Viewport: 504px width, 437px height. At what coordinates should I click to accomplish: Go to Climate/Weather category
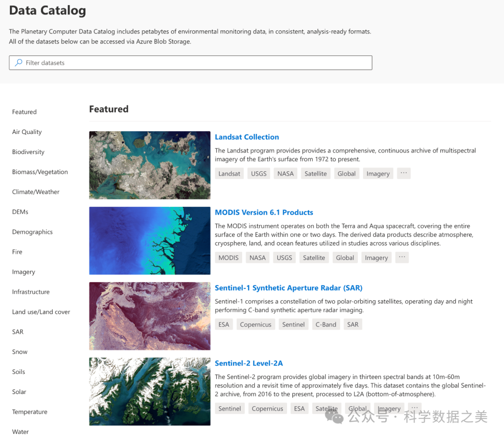pos(35,192)
